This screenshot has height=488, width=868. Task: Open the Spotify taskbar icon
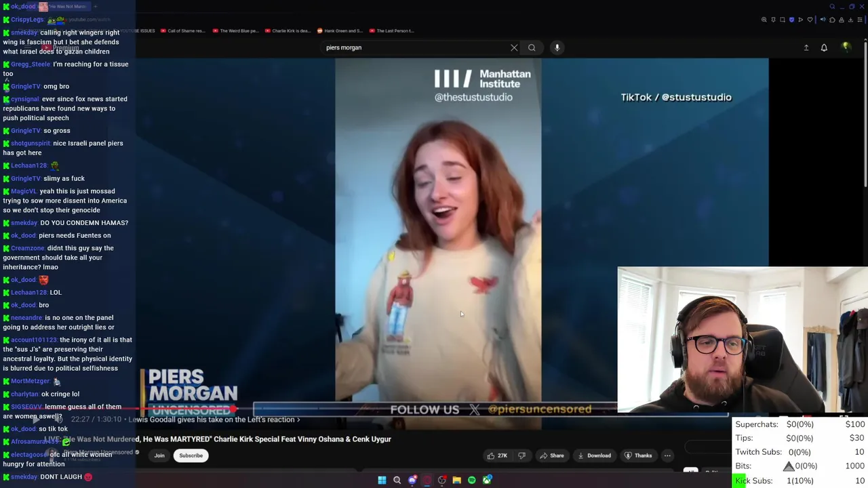(472, 481)
